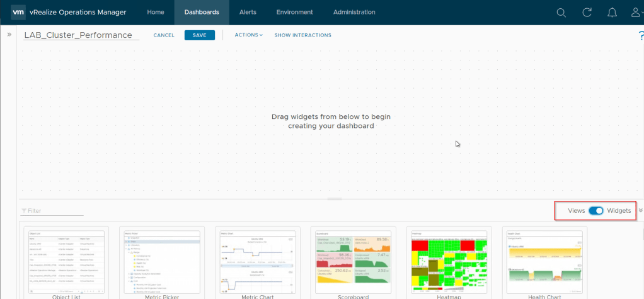Click the refresh icon in header

click(x=587, y=13)
